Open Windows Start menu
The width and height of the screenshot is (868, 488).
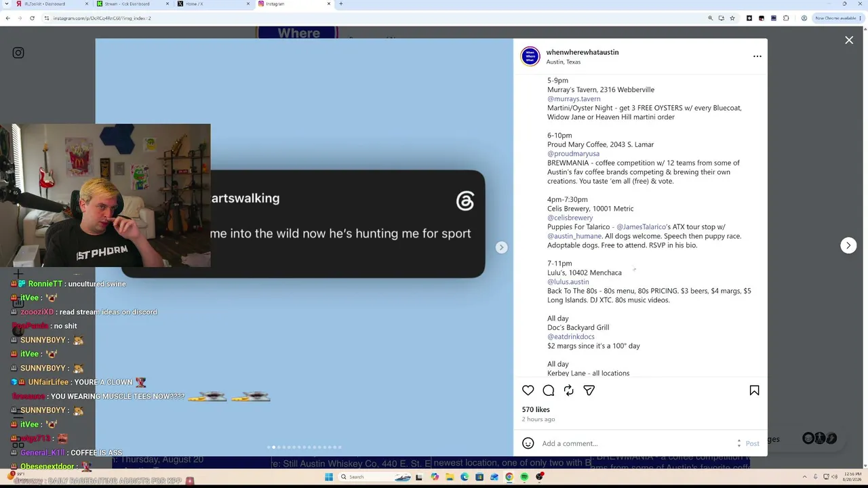click(x=329, y=477)
